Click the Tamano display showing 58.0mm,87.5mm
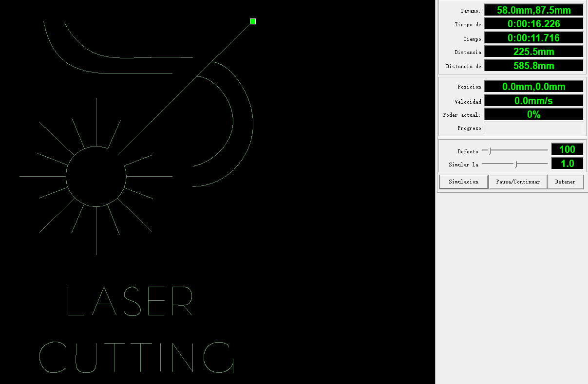The width and height of the screenshot is (588, 384). tap(533, 9)
